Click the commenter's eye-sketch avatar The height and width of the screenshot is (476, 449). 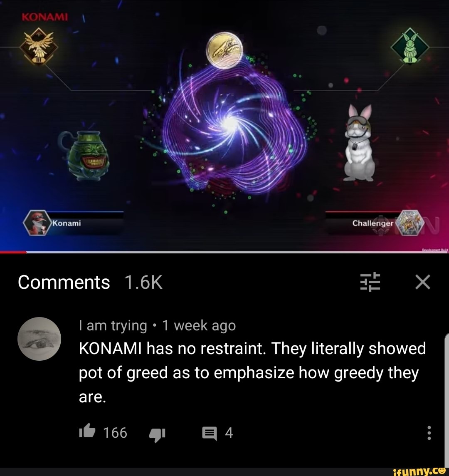pos(39,339)
